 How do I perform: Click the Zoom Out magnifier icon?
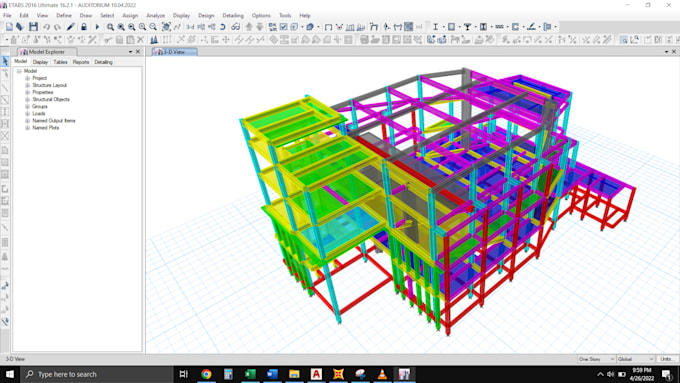click(x=153, y=27)
